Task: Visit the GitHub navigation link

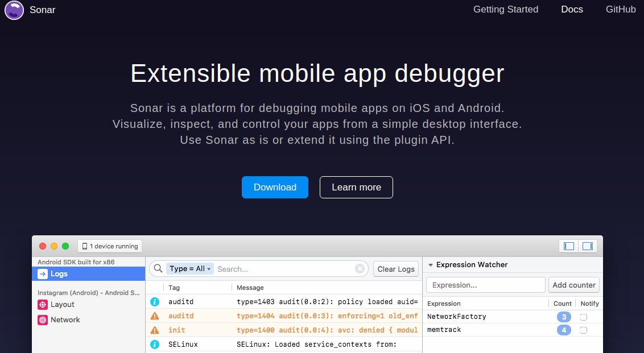Action: [621, 10]
